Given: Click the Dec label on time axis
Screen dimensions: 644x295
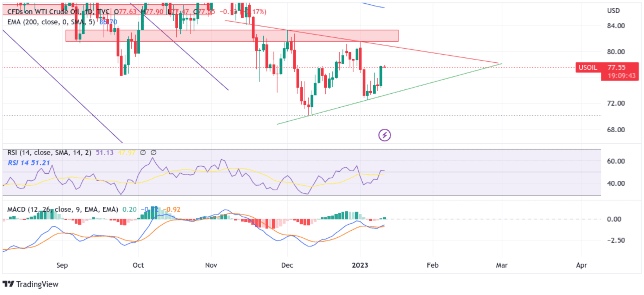Looking at the screenshot, I should (287, 265).
